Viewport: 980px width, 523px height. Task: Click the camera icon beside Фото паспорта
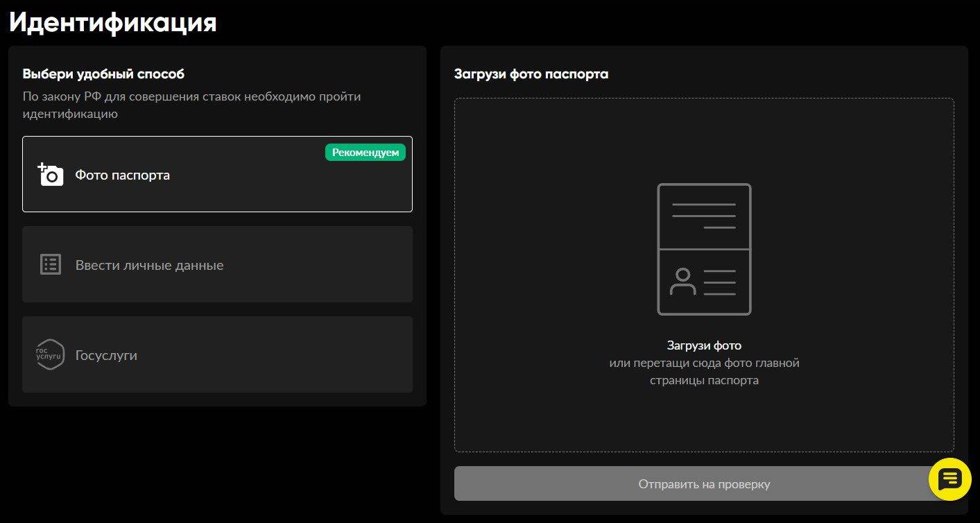50,174
